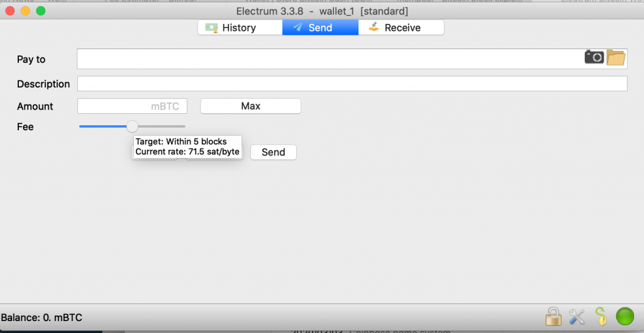644x333 pixels.
Task: Click the camera QR scan icon
Action: point(594,57)
